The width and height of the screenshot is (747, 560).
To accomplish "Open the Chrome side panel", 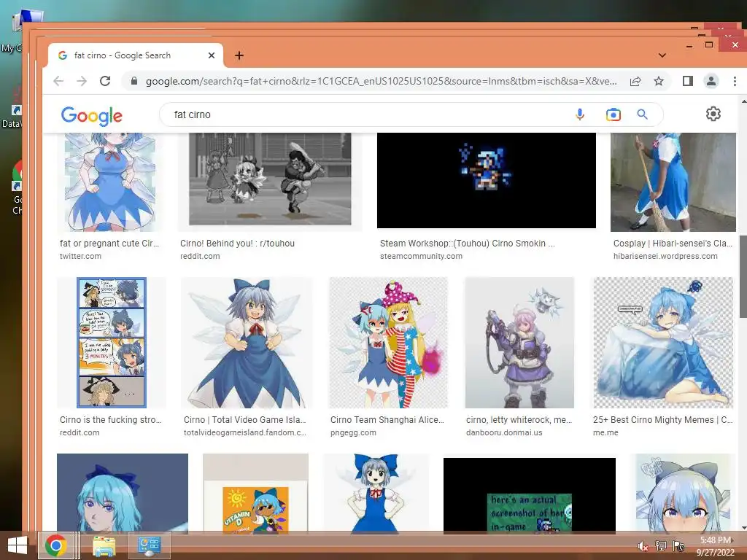I will pos(687,82).
